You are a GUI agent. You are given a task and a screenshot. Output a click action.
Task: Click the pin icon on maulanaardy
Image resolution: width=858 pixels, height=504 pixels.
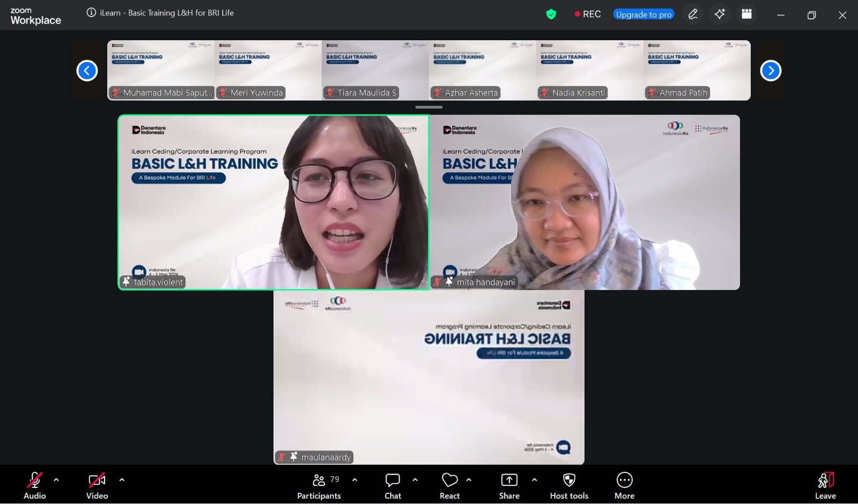pos(294,457)
